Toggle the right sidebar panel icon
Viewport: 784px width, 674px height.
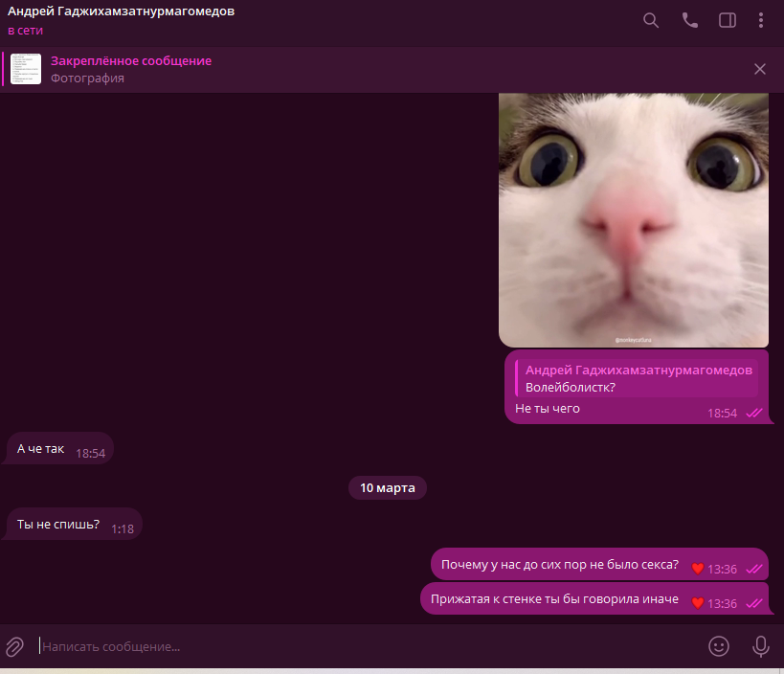(x=727, y=20)
